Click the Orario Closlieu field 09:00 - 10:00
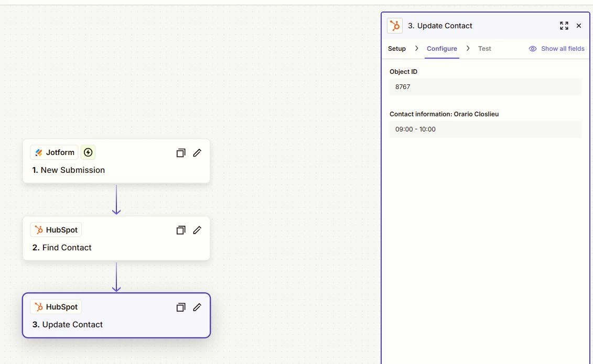 pyautogui.click(x=485, y=129)
